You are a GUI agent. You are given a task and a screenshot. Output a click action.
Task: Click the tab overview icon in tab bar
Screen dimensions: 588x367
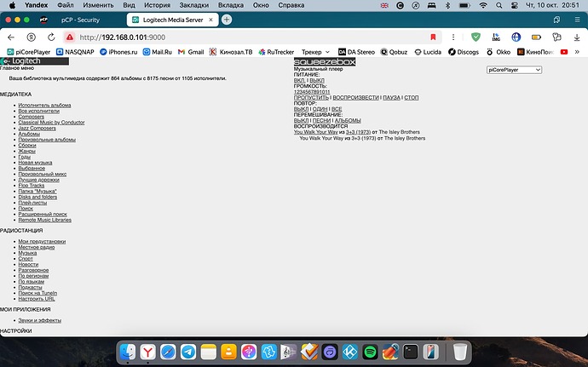coord(556,20)
